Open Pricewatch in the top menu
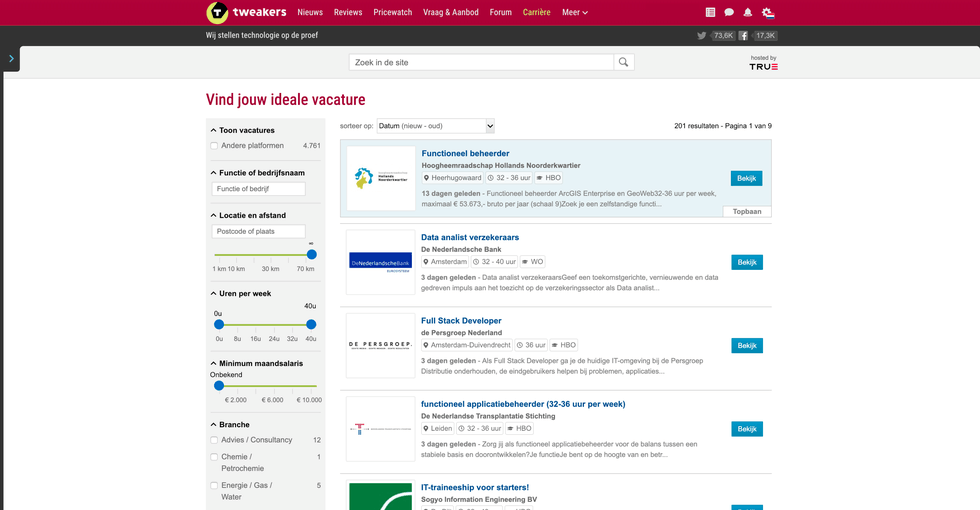The width and height of the screenshot is (980, 510). (x=392, y=12)
